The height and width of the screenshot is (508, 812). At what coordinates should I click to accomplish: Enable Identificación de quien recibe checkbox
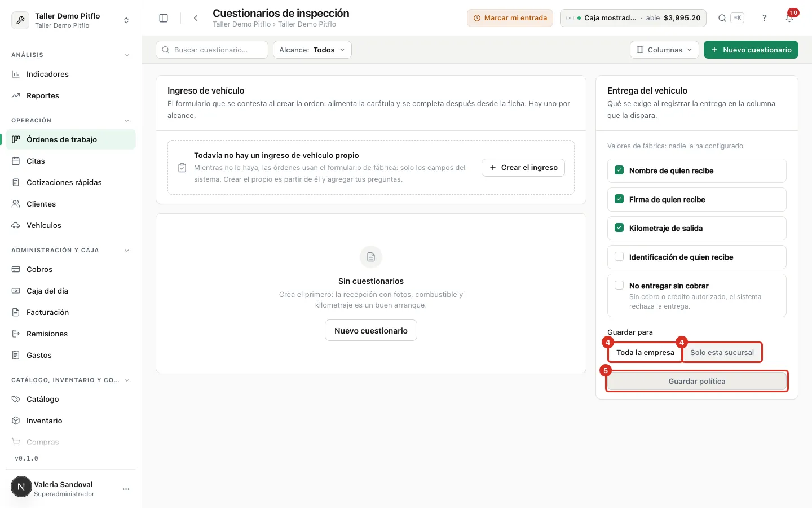(619, 256)
